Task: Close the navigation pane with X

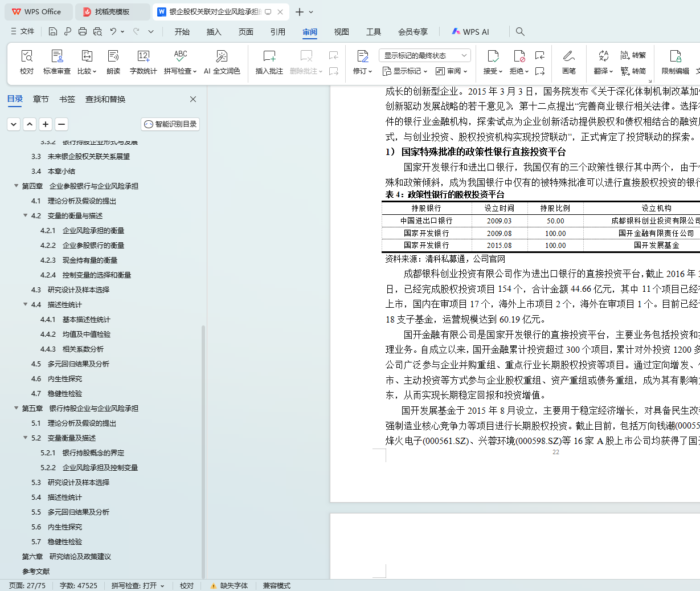Action: pos(193,99)
